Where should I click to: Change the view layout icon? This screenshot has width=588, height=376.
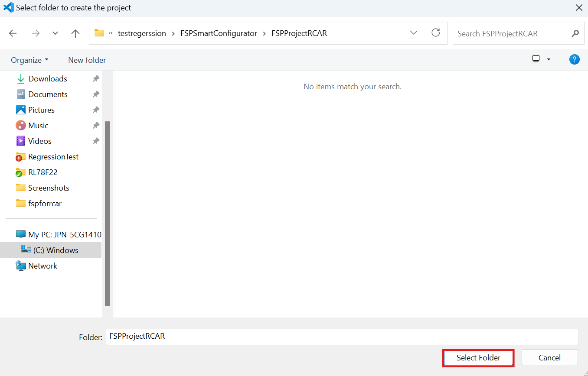point(536,60)
